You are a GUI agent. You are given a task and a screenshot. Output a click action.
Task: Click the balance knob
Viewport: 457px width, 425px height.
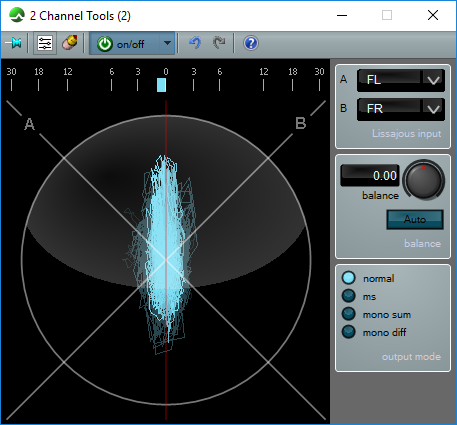424,180
